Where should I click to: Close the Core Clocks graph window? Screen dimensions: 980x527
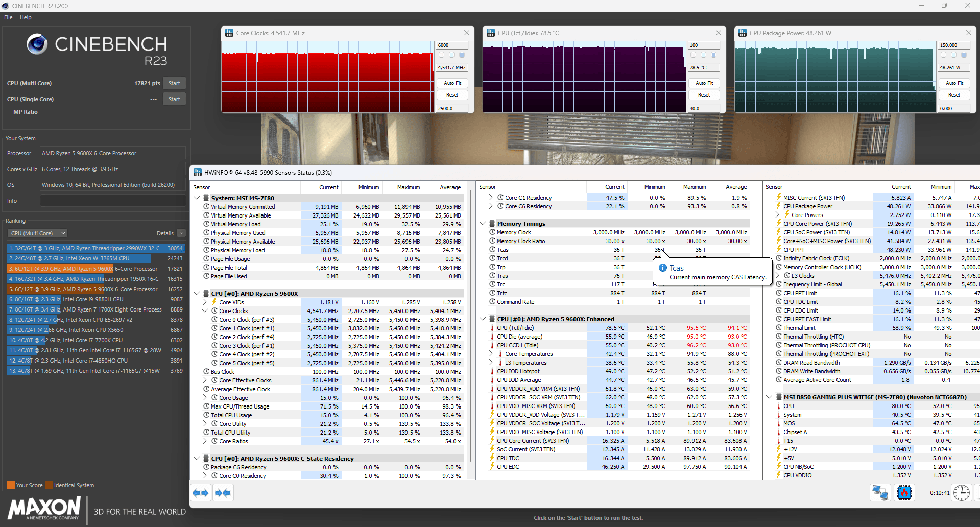[466, 33]
